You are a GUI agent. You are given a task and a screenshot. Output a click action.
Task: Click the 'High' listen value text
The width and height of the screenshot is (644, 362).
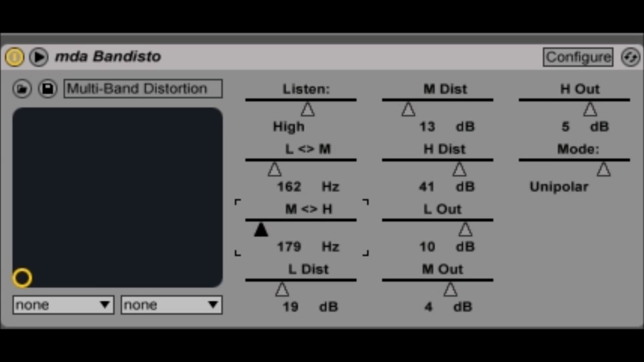(289, 127)
